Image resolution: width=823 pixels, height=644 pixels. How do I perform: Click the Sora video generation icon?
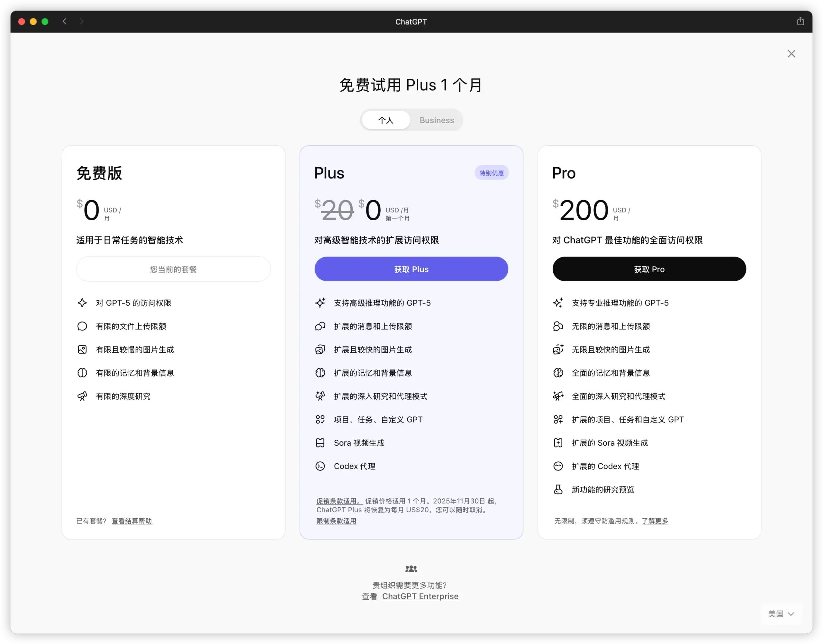pos(321,443)
